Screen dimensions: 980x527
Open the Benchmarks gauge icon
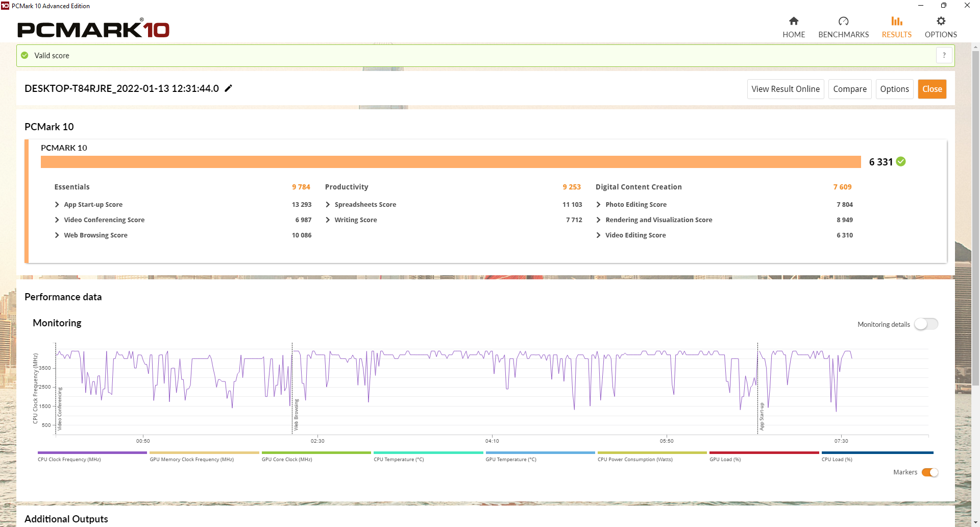click(x=843, y=21)
